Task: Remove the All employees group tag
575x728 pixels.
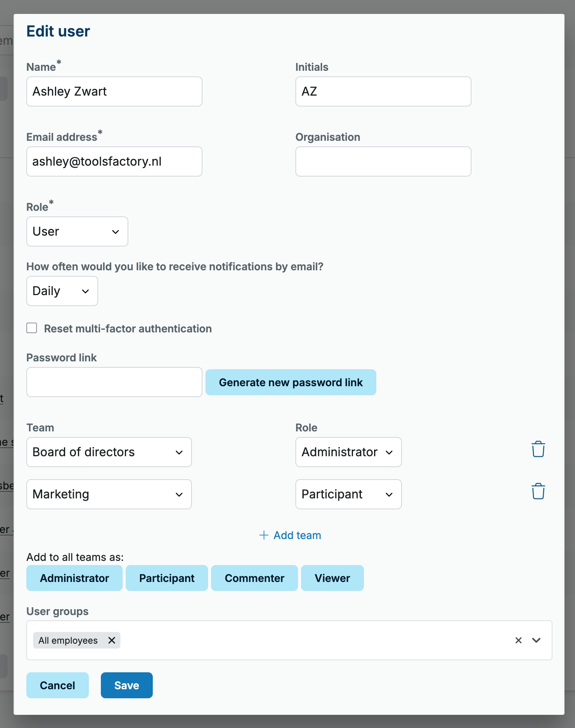Action: pyautogui.click(x=112, y=640)
